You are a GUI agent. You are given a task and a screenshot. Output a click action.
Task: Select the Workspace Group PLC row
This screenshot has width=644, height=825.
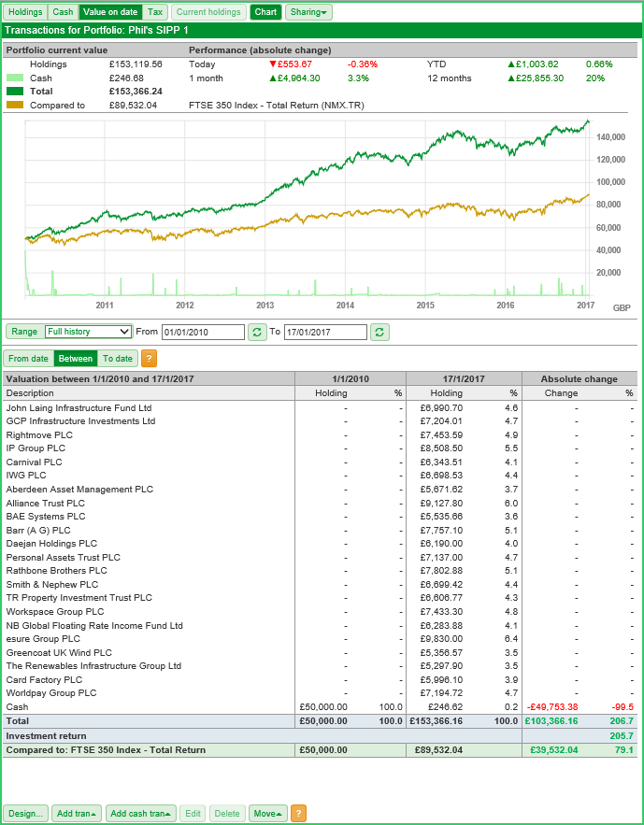pyautogui.click(x=320, y=611)
